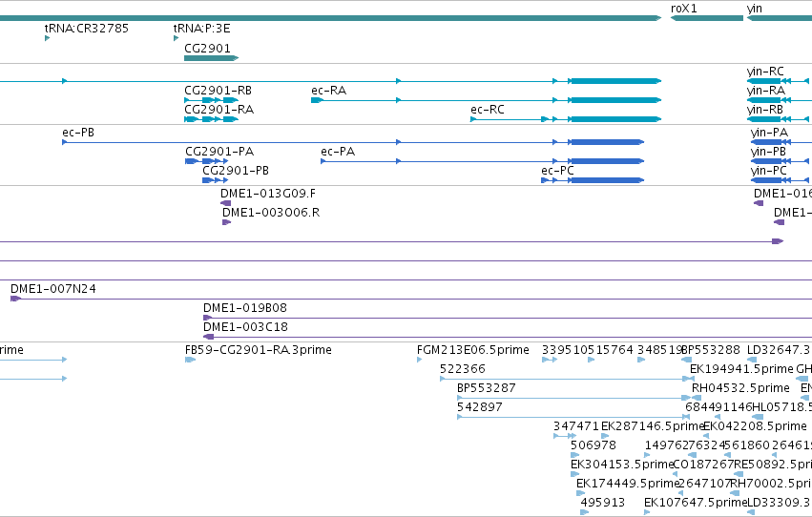Image resolution: width=812 pixels, height=517 pixels.
Task: Select the tRNA:CR32785 arrow glyph
Action: 47,38
